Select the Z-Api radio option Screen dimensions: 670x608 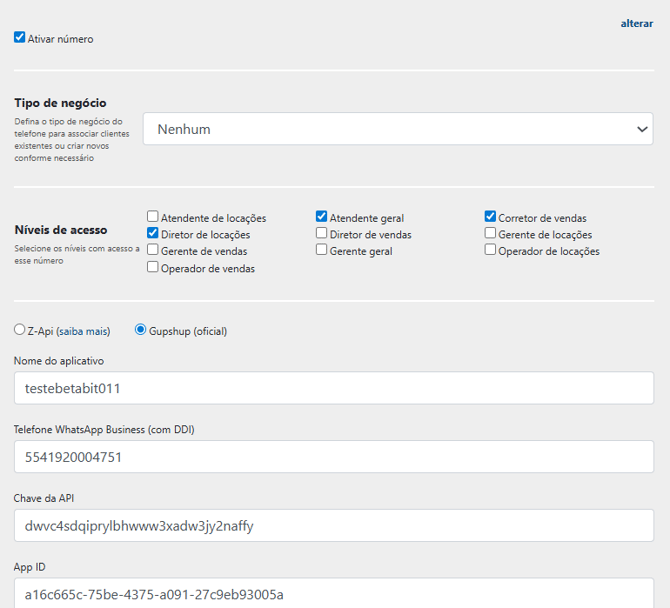pyautogui.click(x=19, y=330)
